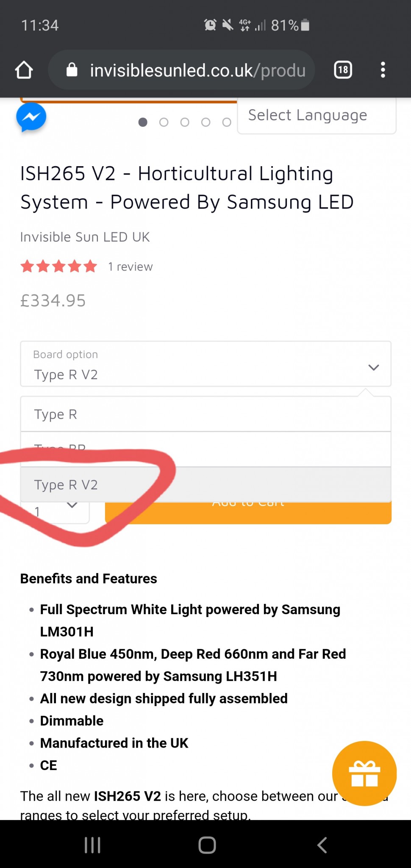Jump to the second carousel image dot
This screenshot has height=868, width=411.
tap(164, 122)
